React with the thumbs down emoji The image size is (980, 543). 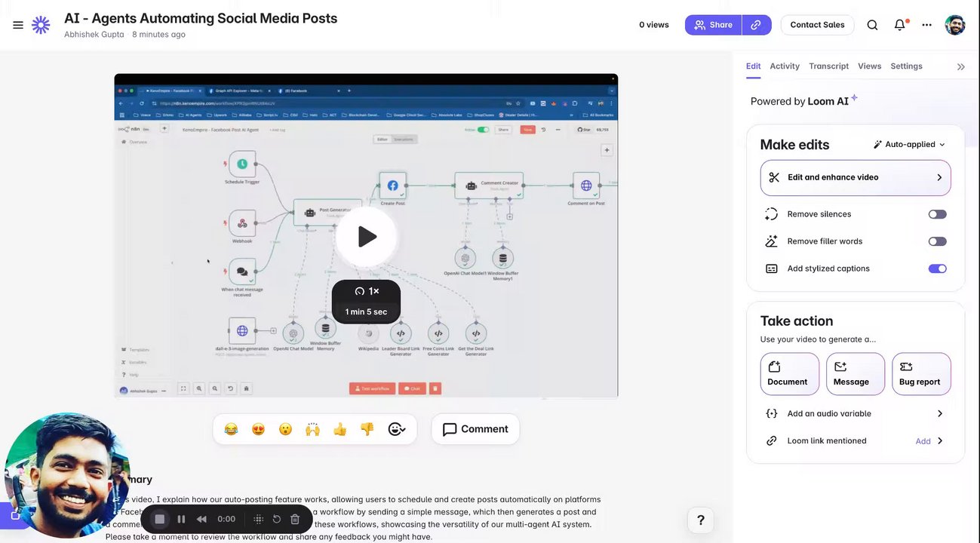367,429
